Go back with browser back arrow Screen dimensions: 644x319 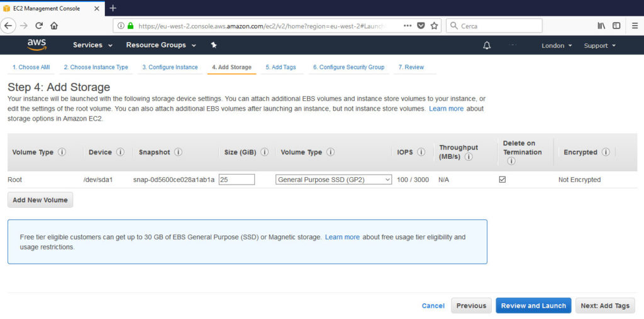pos(9,25)
